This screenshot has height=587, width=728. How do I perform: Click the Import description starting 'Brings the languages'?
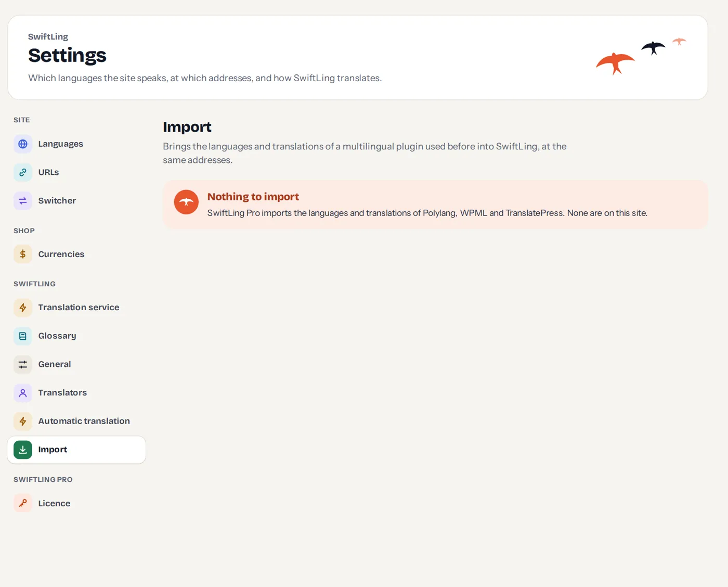365,153
